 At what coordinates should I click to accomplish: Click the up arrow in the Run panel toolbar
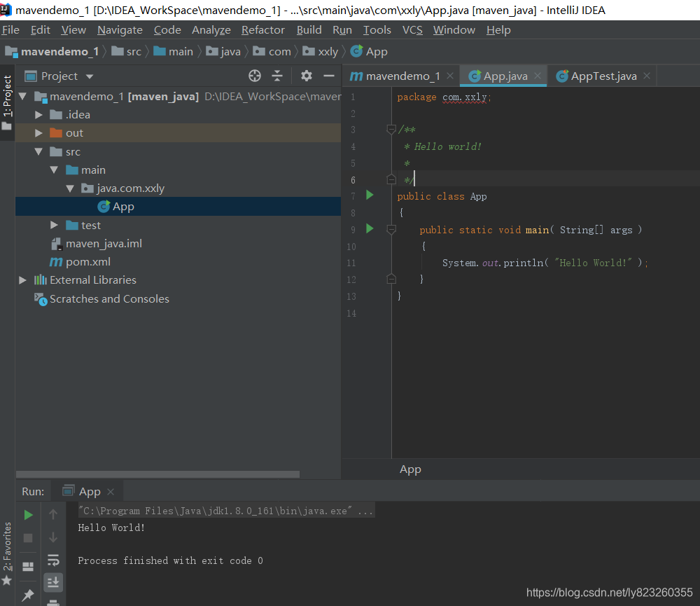pos(53,515)
